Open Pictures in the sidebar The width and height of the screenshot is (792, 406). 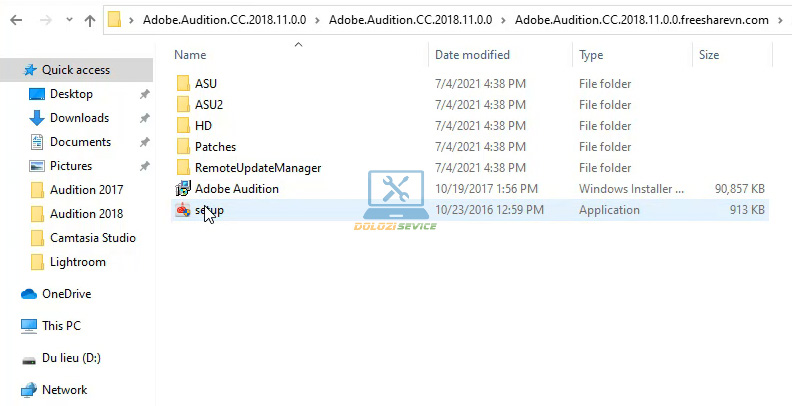(71, 166)
